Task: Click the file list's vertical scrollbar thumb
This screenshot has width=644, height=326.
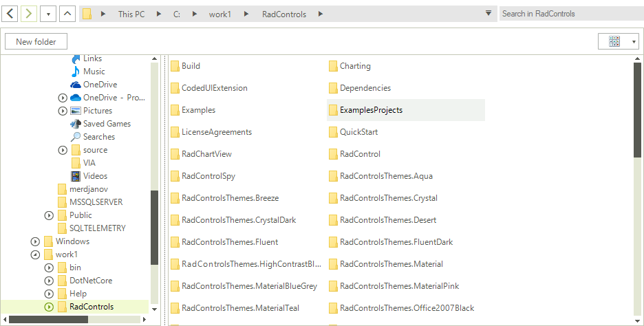Action: tap(637, 110)
